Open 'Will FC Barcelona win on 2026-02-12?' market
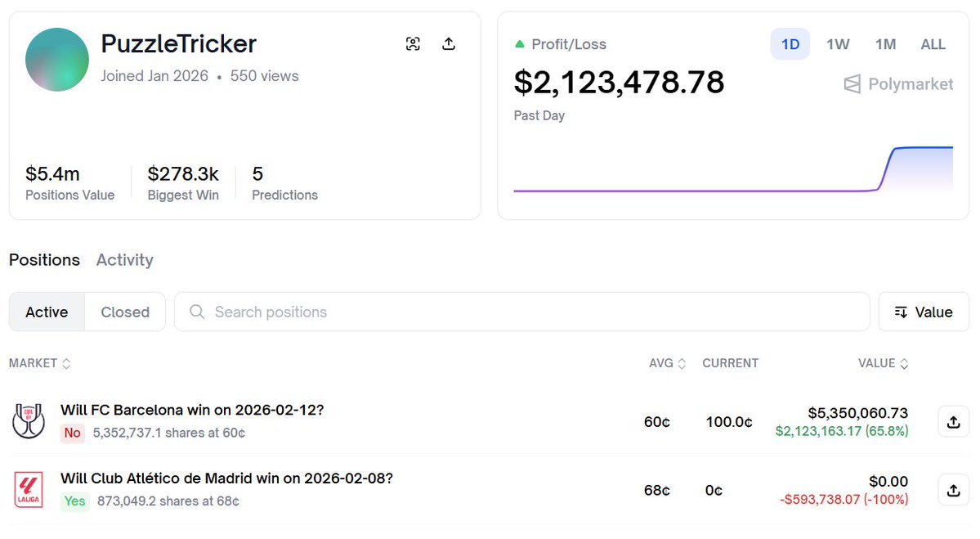 [x=192, y=410]
